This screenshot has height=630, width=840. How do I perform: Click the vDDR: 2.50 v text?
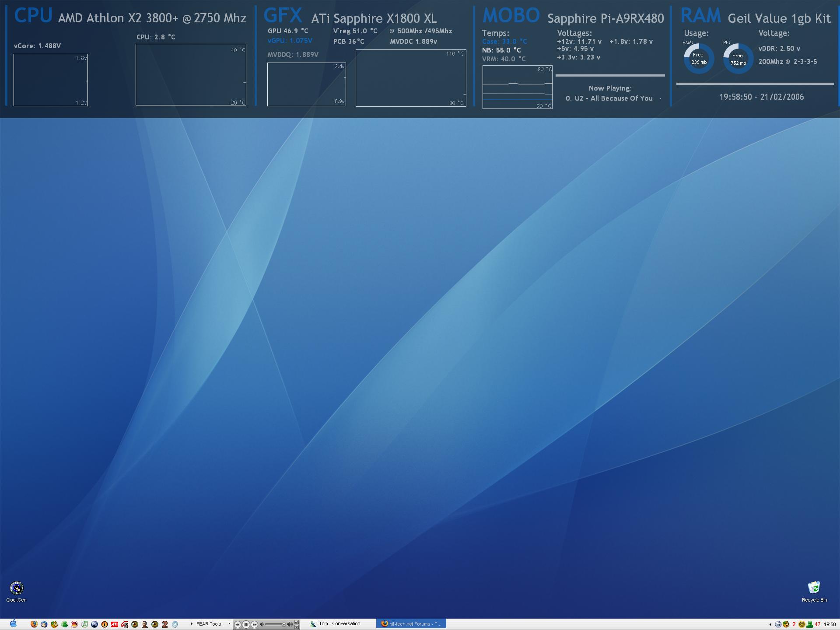click(x=779, y=49)
